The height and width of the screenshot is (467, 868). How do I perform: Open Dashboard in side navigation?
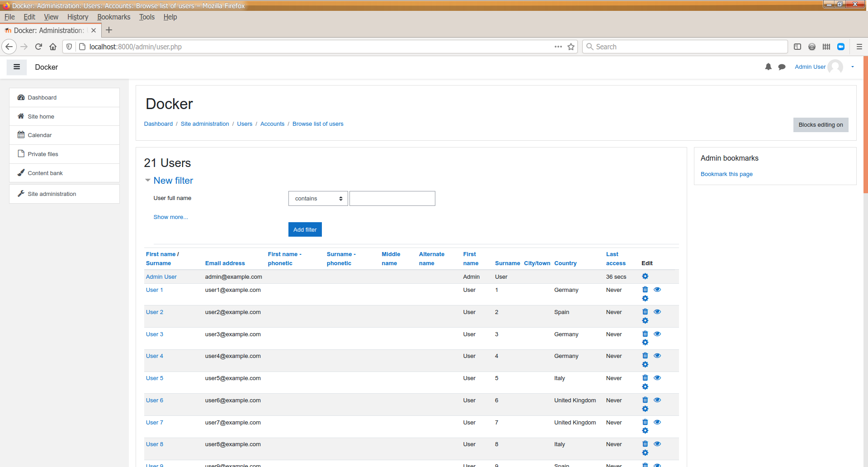pyautogui.click(x=64, y=98)
